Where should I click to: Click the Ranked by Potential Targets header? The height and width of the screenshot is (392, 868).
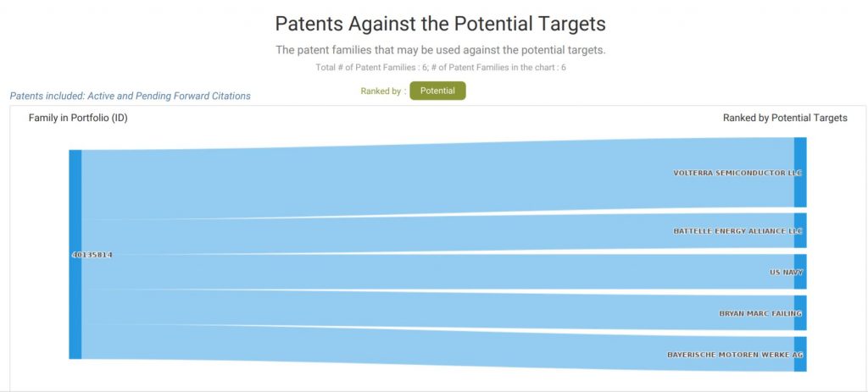[x=785, y=118]
